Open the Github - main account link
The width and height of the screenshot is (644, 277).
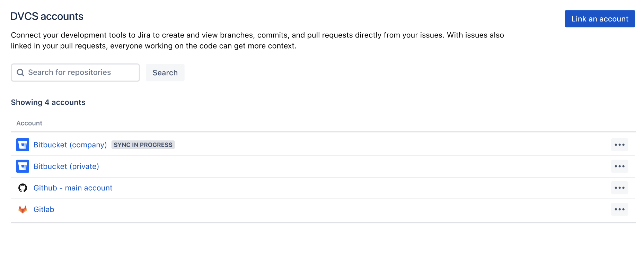73,188
